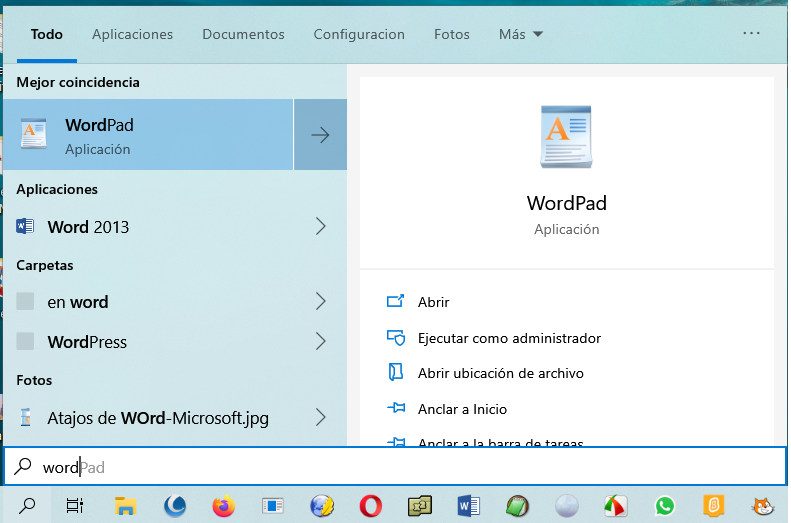
Task: Click the WordPad result arrow button
Action: (x=320, y=135)
